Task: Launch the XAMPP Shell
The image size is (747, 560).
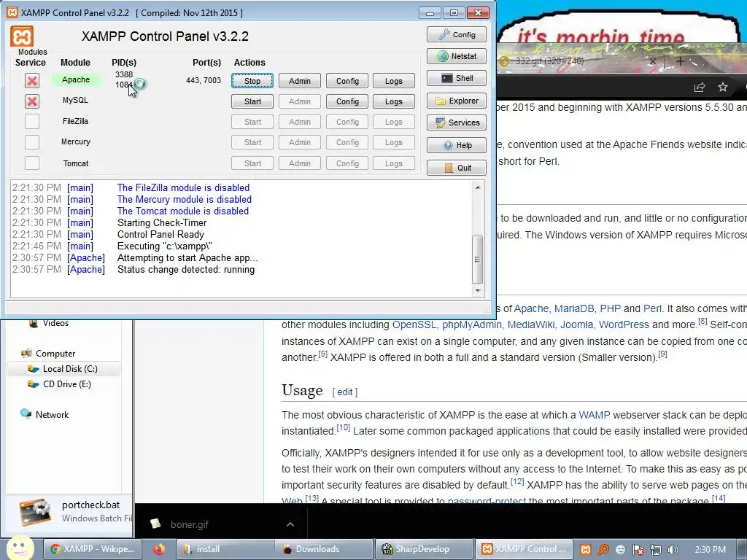Action: click(x=457, y=78)
